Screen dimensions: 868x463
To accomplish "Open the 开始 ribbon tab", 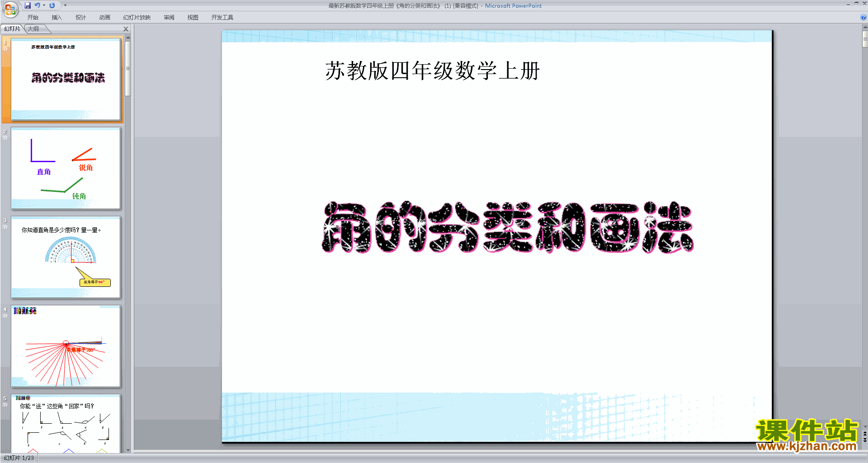I will [33, 18].
